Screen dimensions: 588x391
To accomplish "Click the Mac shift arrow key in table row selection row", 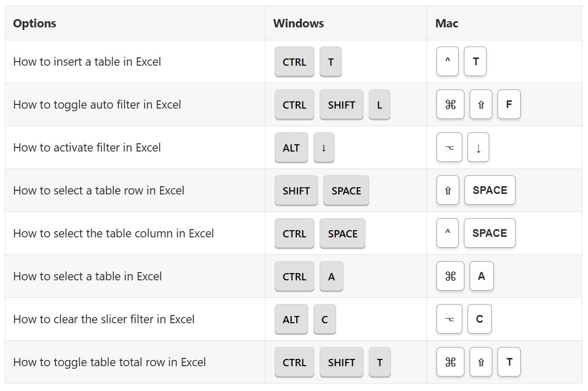I will pyautogui.click(x=447, y=190).
